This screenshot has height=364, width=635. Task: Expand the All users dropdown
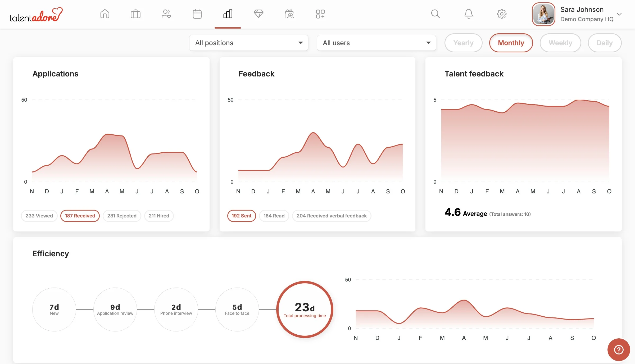tap(376, 43)
